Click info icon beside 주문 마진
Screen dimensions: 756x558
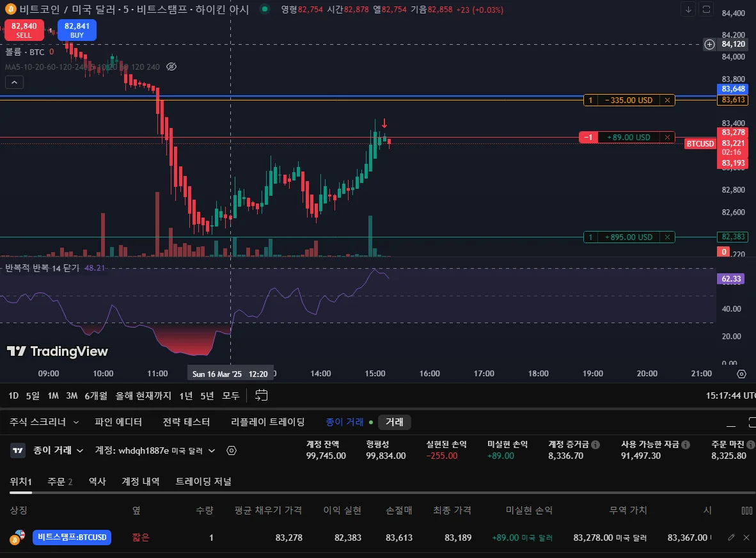click(751, 445)
